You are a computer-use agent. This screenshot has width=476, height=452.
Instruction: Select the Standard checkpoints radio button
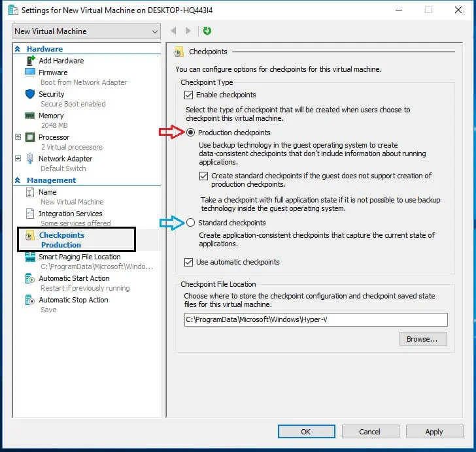[x=191, y=223]
